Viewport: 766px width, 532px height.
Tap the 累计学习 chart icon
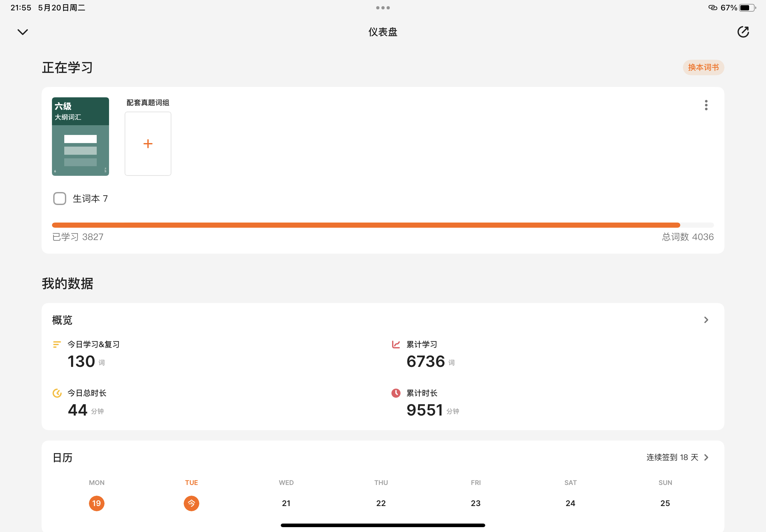point(396,344)
